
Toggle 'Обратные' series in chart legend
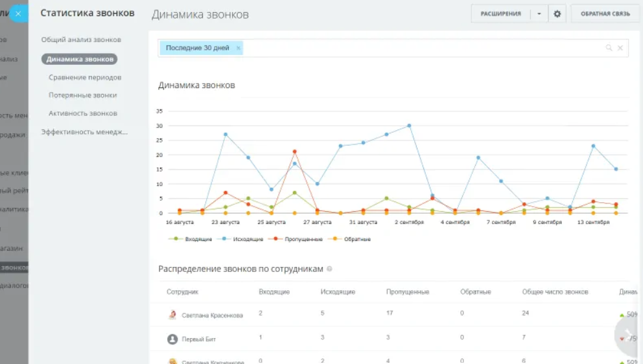(353, 239)
